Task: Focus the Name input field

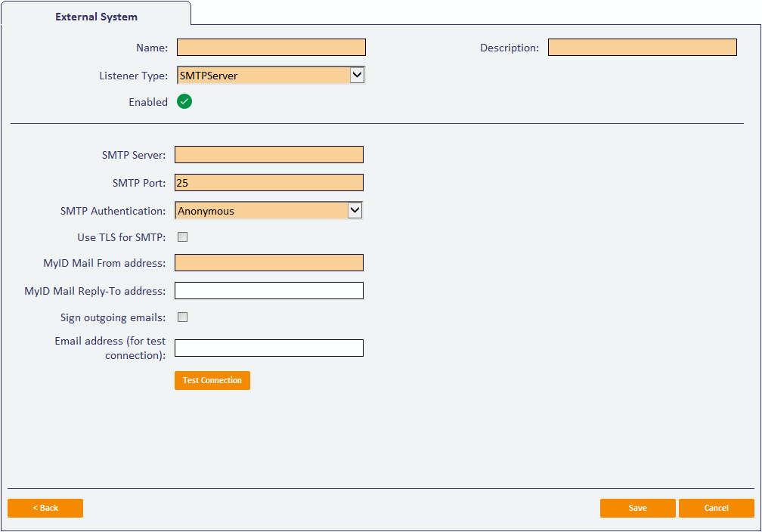Action: tap(271, 48)
